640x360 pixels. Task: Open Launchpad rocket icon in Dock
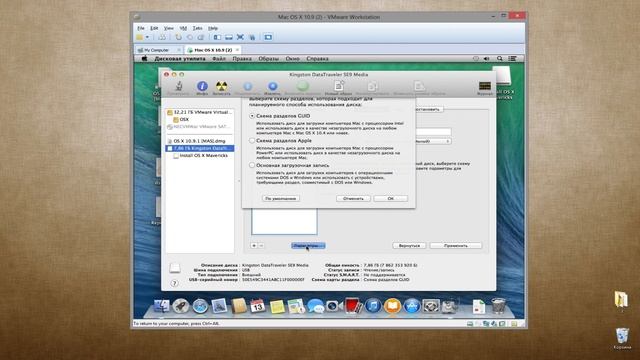point(181,306)
